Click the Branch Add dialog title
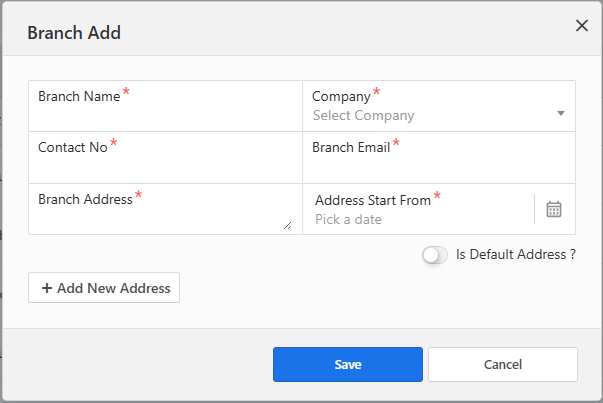This screenshot has width=603, height=403. (74, 33)
